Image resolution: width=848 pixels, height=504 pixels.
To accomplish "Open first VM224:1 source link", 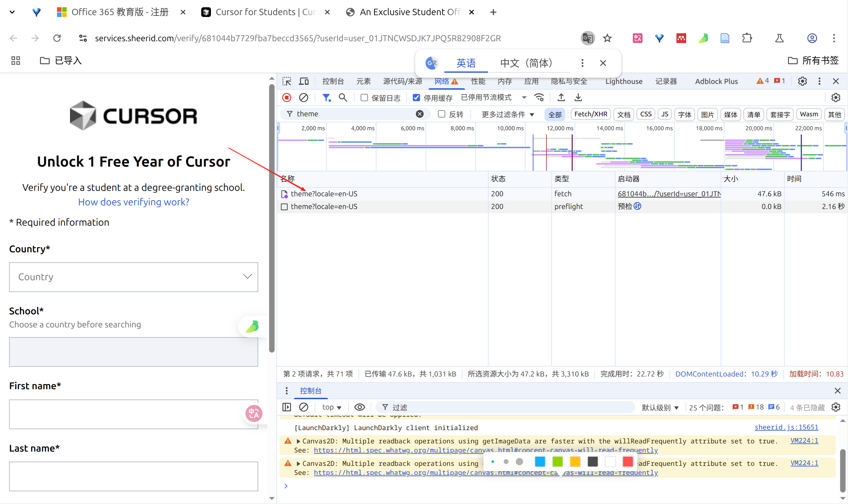I will click(804, 440).
